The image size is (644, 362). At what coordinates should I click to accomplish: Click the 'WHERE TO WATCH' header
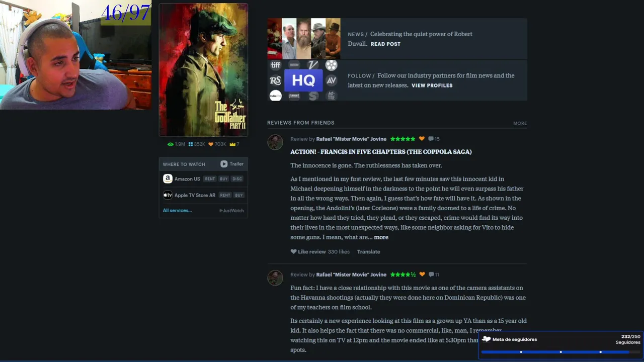(x=184, y=164)
